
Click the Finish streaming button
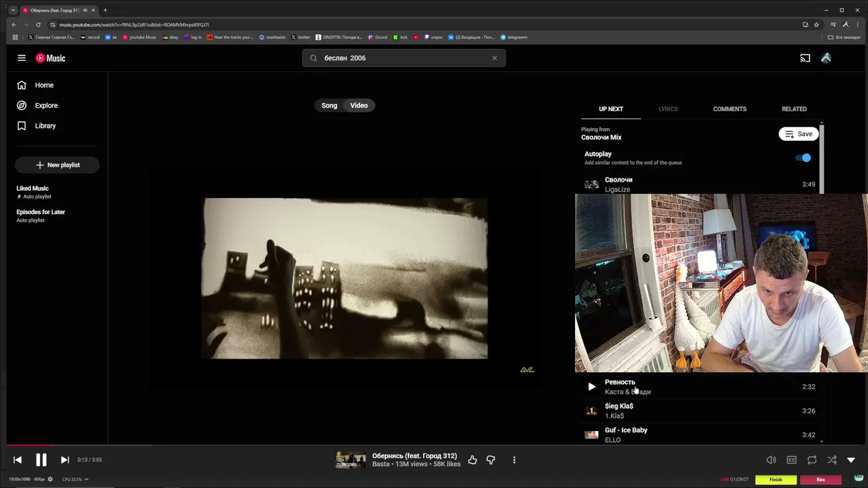776,480
